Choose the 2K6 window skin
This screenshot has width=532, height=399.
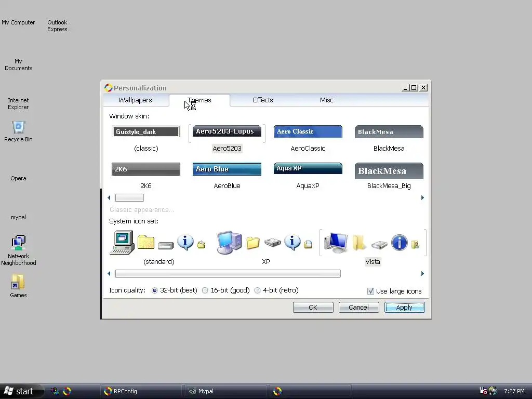(x=146, y=169)
